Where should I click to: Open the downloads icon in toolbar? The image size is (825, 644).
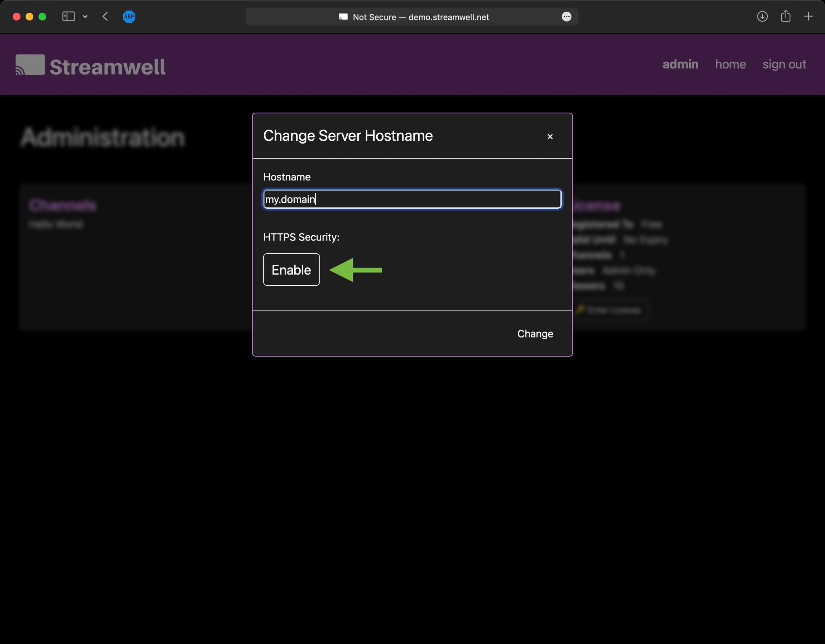[x=762, y=16]
